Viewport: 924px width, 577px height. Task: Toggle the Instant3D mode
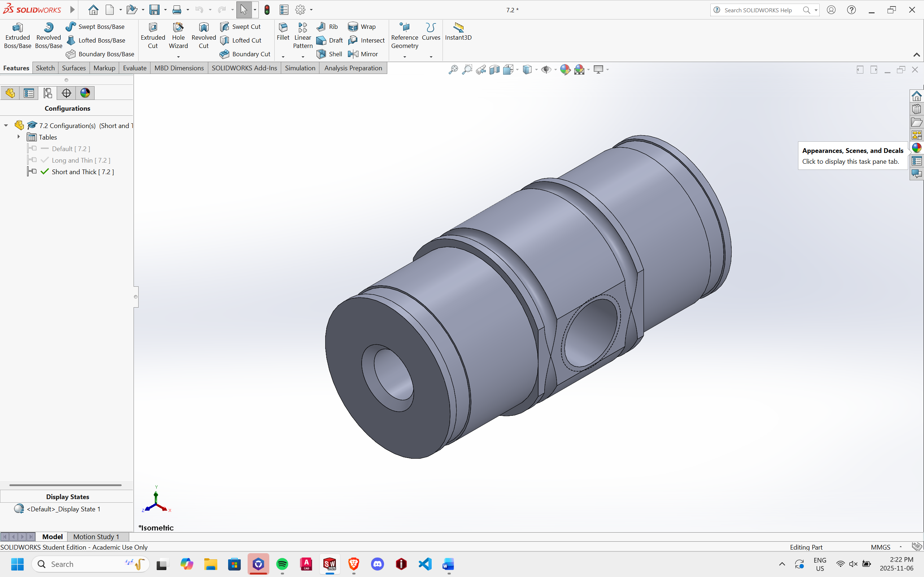pos(458,31)
